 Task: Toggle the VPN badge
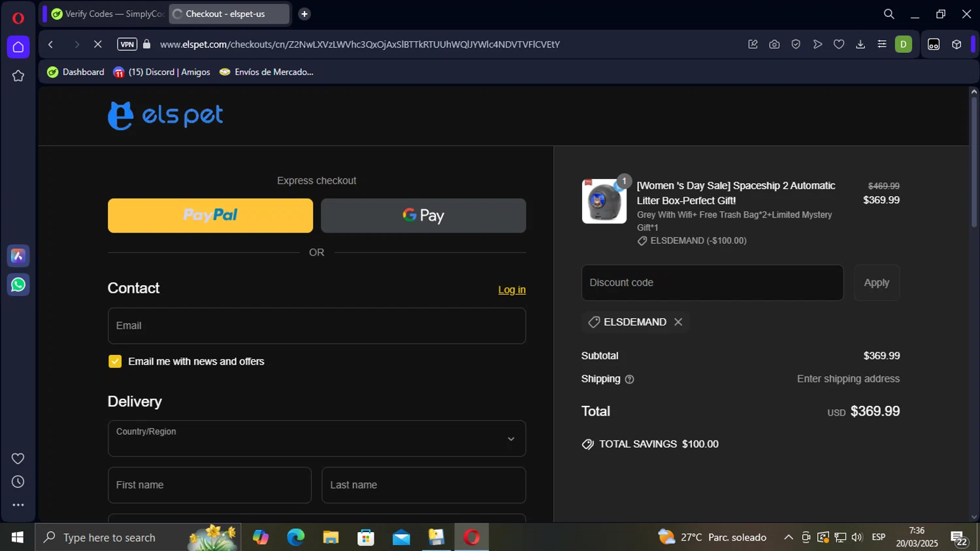127,44
